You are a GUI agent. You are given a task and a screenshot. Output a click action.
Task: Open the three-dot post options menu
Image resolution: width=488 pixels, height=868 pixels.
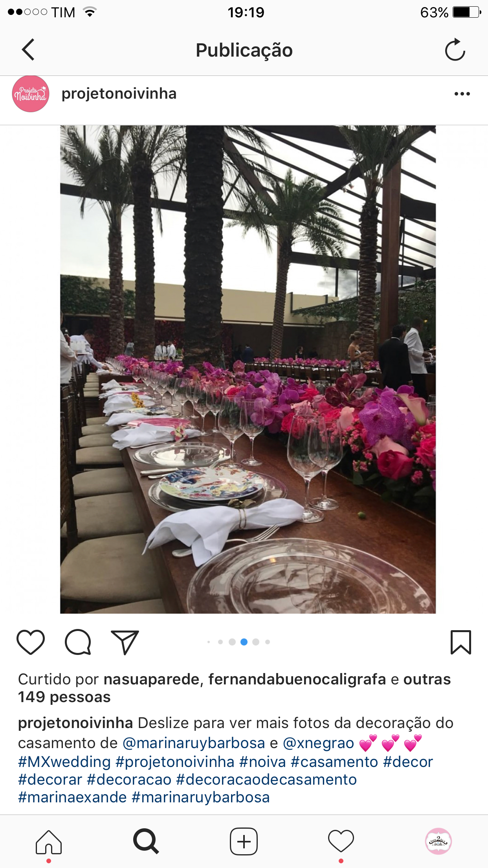462,94
